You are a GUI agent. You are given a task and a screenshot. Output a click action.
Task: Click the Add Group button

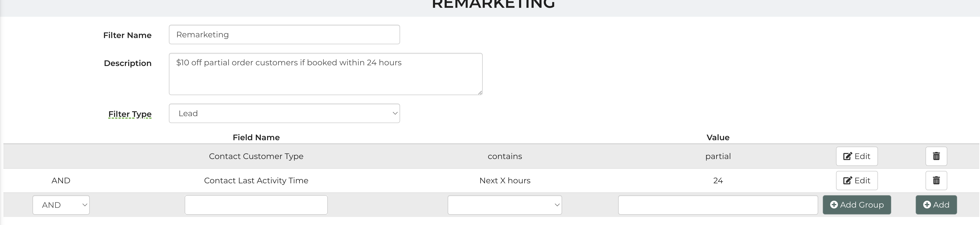[856, 205]
